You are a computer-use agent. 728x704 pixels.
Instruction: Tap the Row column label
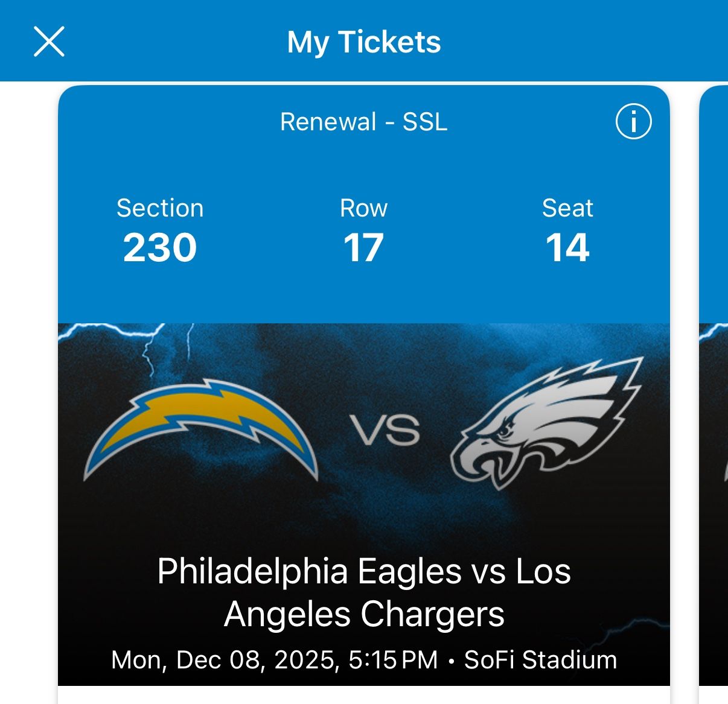362,208
